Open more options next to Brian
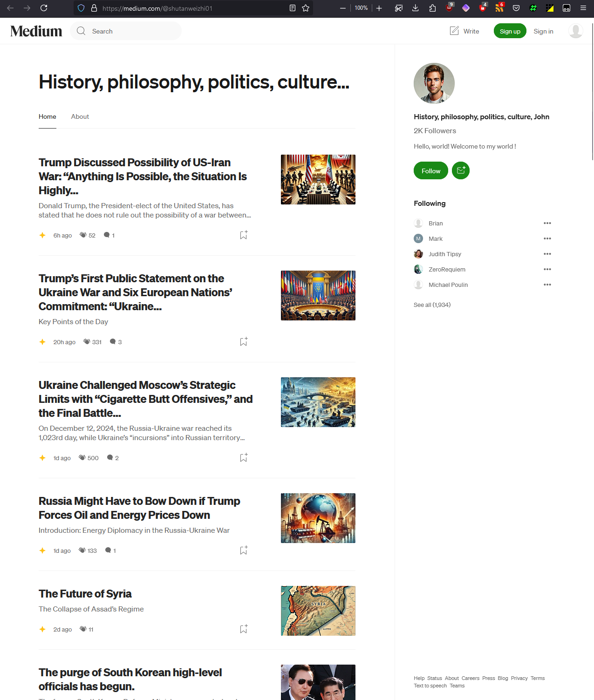Screen dimensions: 594x700 point(547,223)
